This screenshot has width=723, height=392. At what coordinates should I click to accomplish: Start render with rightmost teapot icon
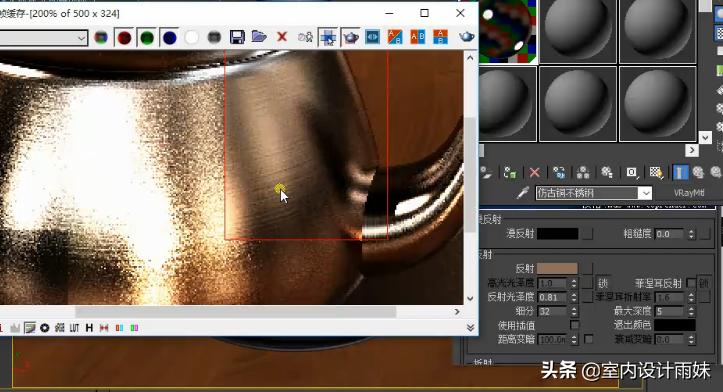point(467,36)
